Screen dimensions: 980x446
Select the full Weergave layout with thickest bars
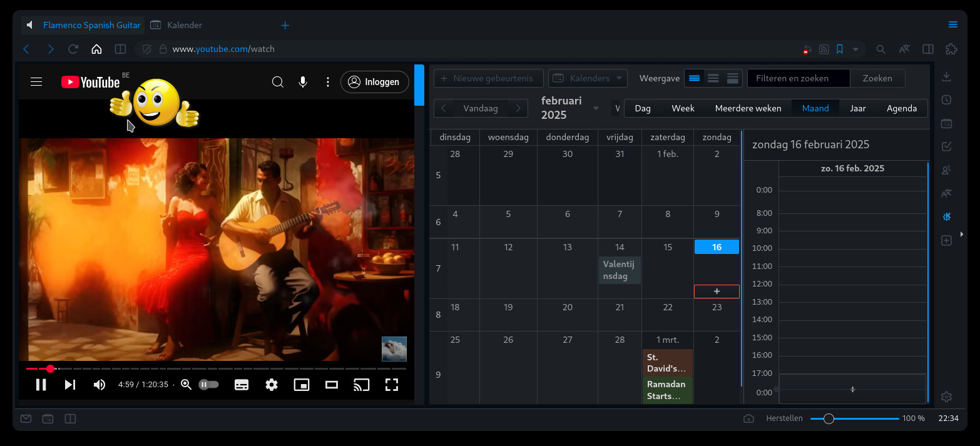[x=733, y=78]
